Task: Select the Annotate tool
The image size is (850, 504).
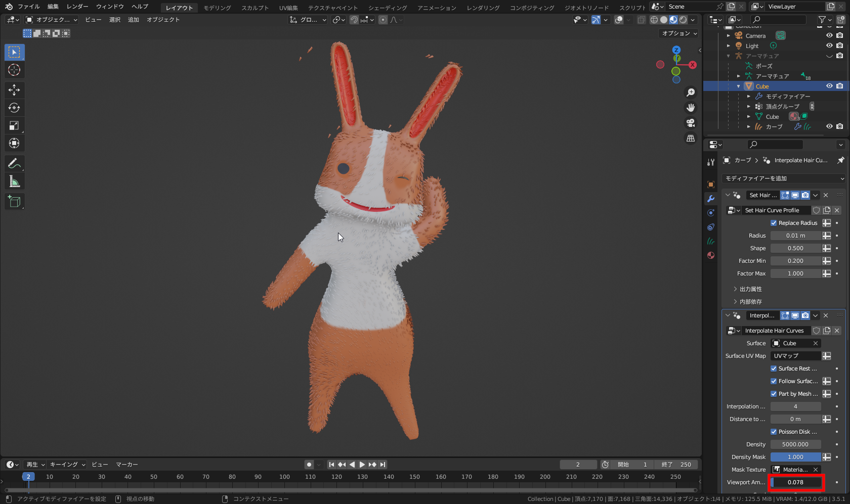Action: tap(14, 163)
